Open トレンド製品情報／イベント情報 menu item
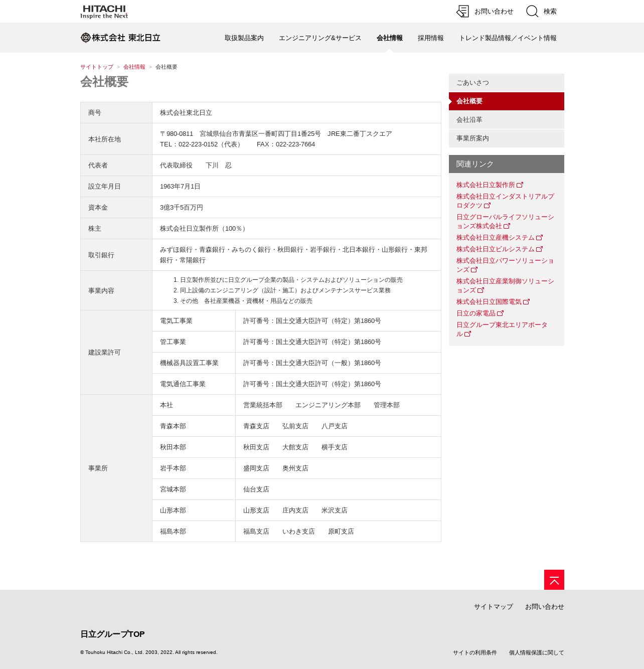The image size is (644, 669). click(508, 38)
